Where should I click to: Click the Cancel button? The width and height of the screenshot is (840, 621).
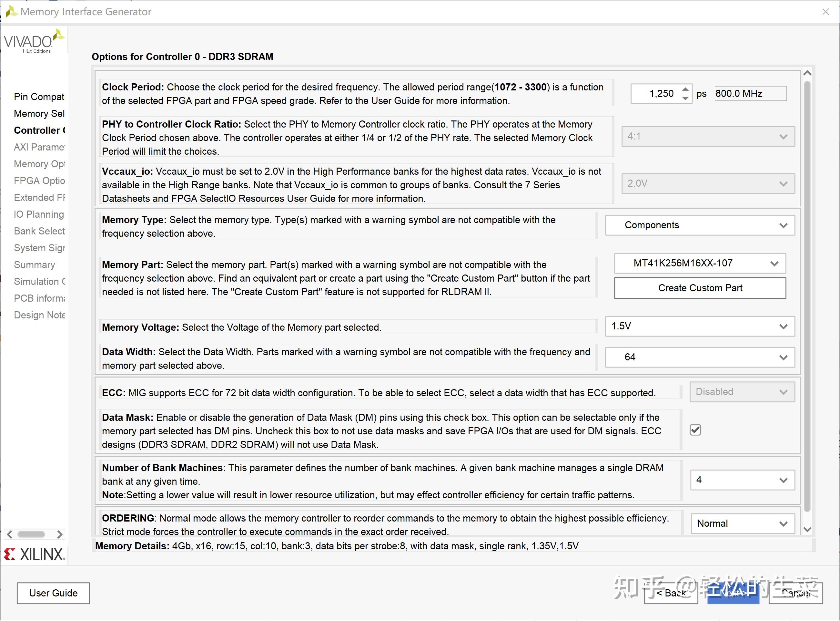pos(796,593)
